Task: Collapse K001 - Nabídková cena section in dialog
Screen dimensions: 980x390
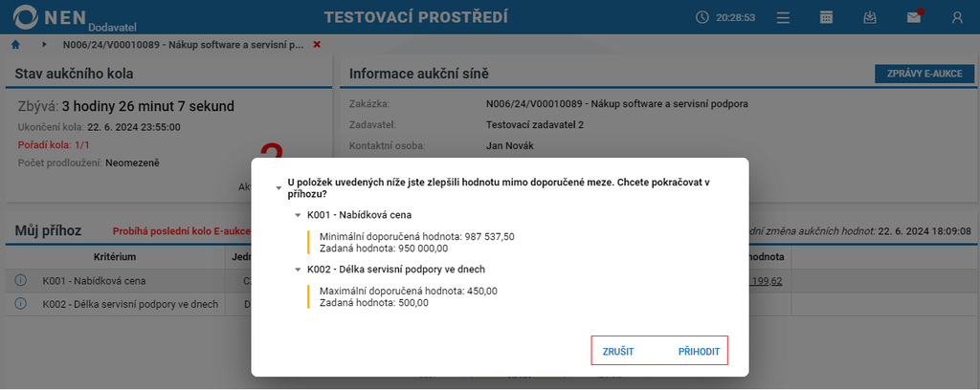Action: (299, 215)
